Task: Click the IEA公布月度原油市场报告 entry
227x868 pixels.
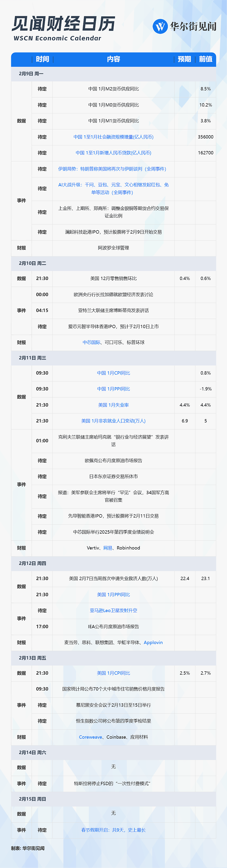Action: [113, 627]
